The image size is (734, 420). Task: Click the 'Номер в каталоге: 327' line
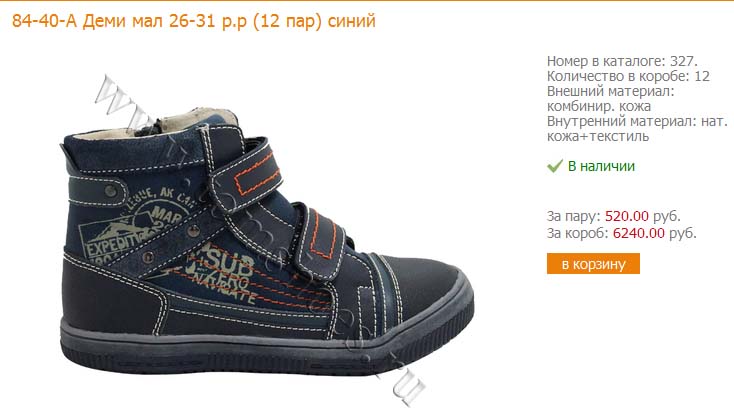[x=622, y=61]
